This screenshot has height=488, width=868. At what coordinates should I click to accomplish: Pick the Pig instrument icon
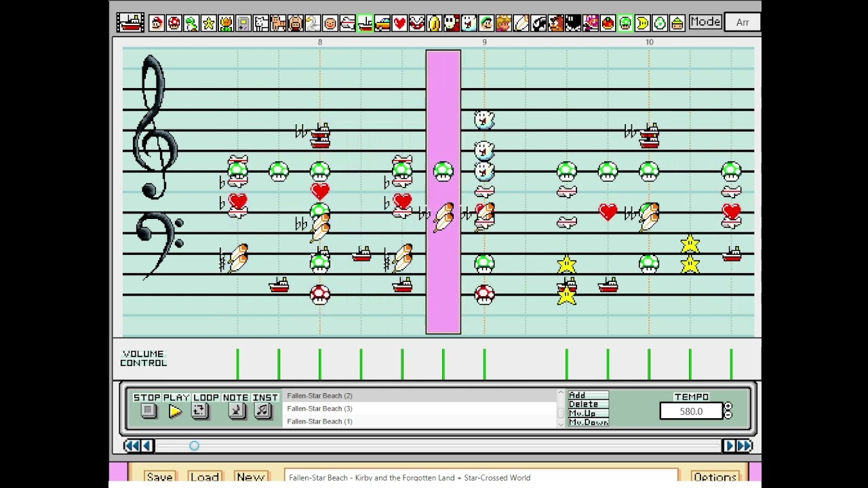pyautogui.click(x=296, y=23)
